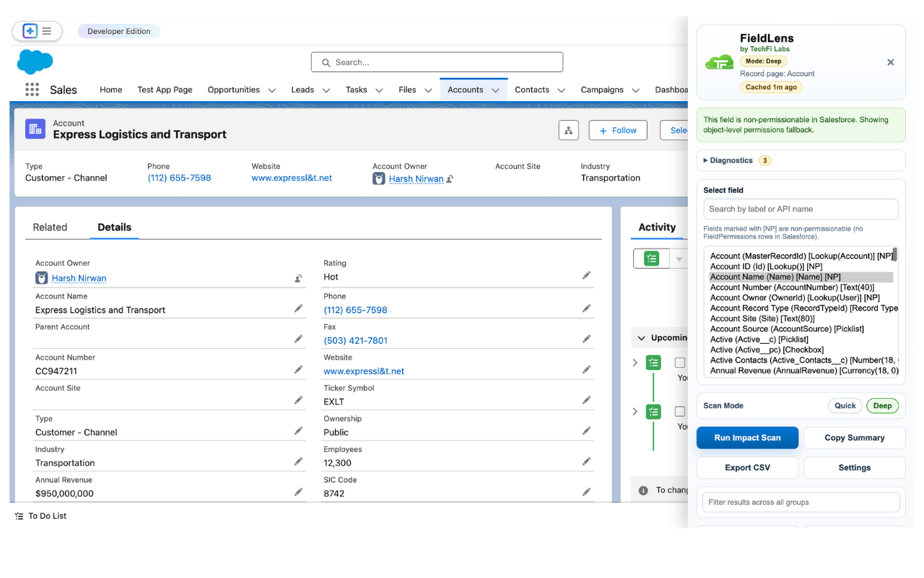Image resolution: width=924 pixels, height=578 pixels.
Task: Edit the Rating field pencil icon
Action: [587, 275]
